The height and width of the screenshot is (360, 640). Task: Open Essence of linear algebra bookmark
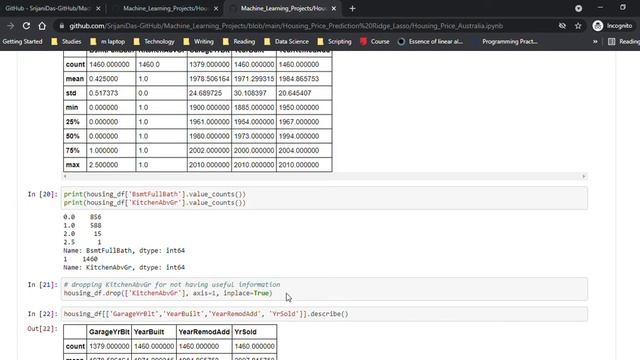tap(430, 42)
